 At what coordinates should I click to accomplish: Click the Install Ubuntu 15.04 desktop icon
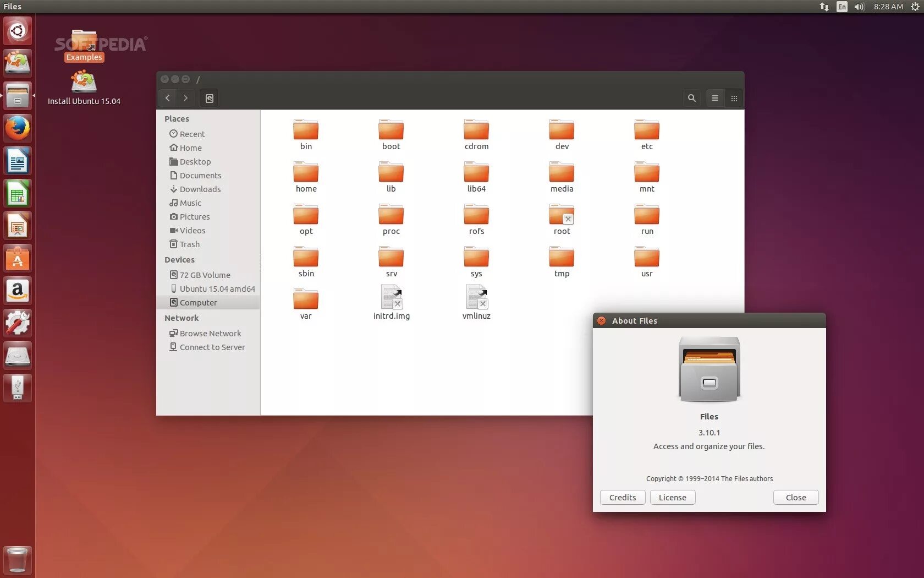pyautogui.click(x=84, y=88)
